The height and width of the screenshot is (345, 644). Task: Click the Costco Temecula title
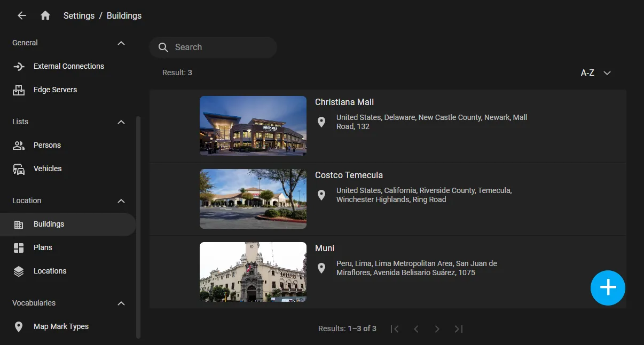click(349, 175)
